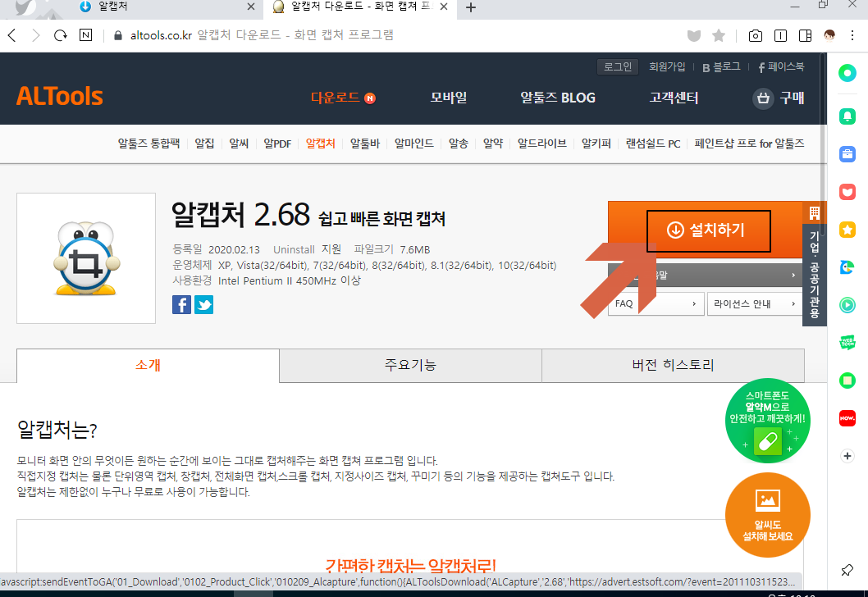Open the 기업·공공기관용 side tab
868x597 pixels.
click(x=814, y=264)
